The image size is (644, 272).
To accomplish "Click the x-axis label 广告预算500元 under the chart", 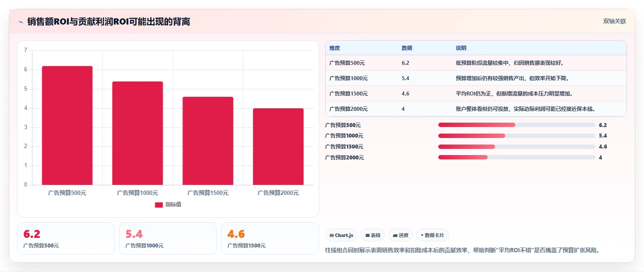I will (67, 193).
